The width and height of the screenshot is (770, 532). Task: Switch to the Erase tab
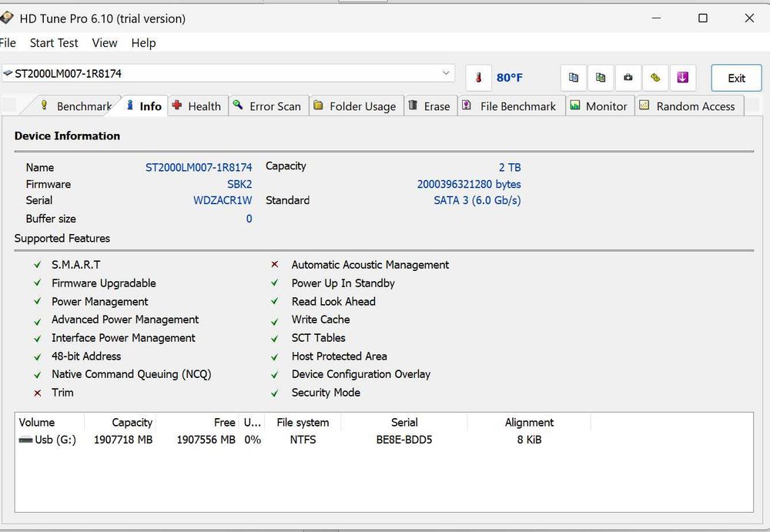430,106
